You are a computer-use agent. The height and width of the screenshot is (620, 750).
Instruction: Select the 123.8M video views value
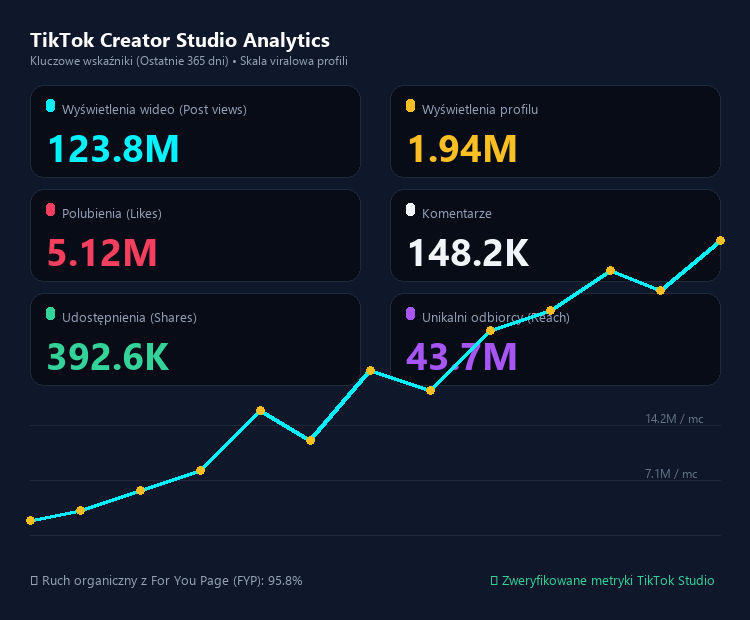click(x=113, y=149)
